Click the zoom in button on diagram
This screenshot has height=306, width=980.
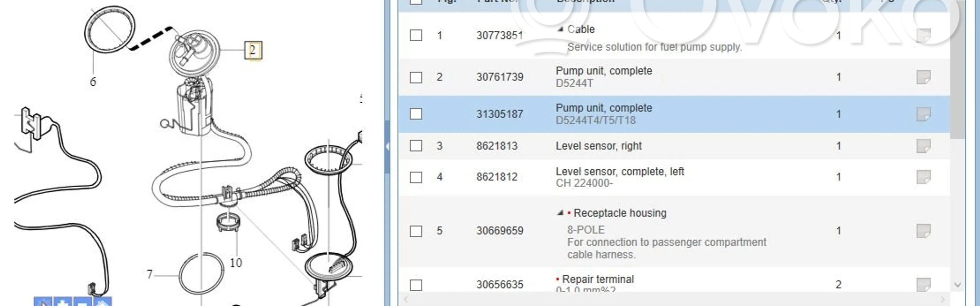[63, 302]
